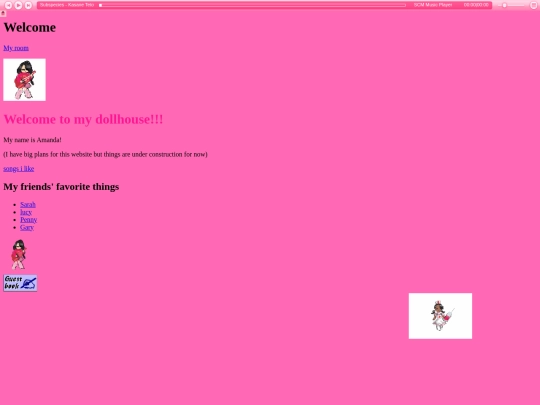Click the nurse doll image

[x=440, y=316]
